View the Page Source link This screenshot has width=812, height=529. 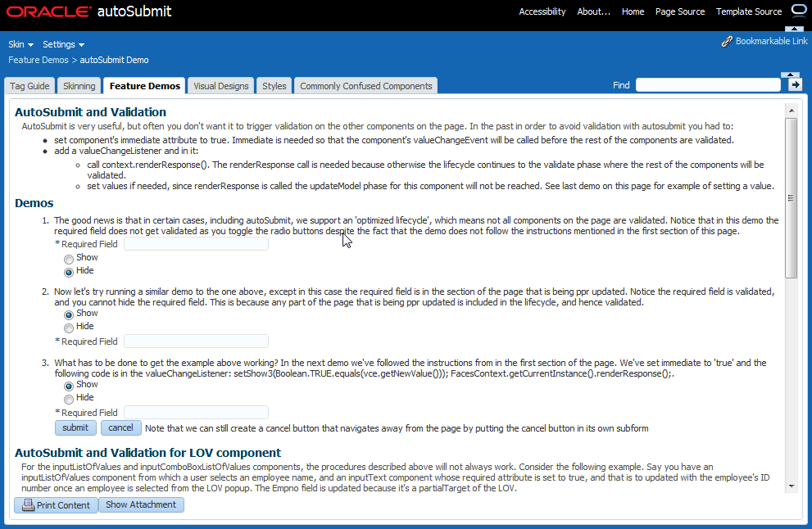tap(680, 11)
